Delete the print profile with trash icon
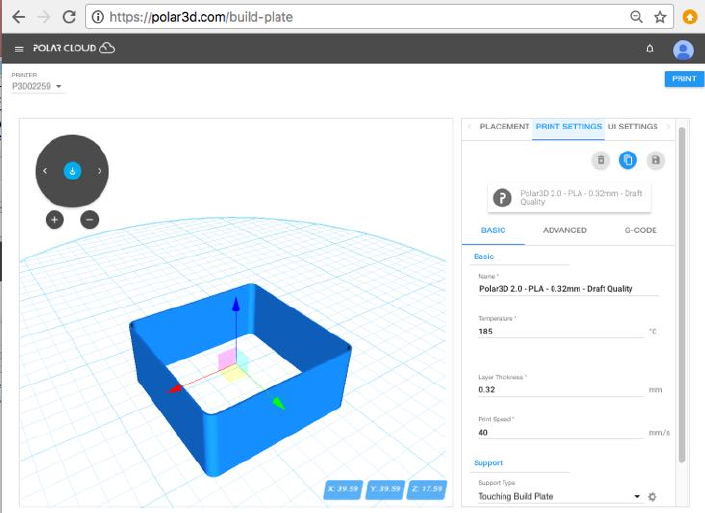The image size is (705, 513). pyautogui.click(x=601, y=161)
